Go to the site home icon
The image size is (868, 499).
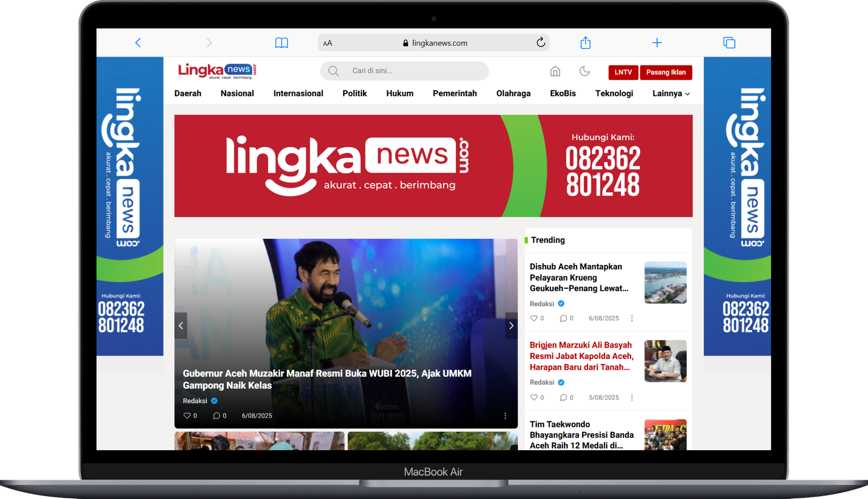(555, 72)
